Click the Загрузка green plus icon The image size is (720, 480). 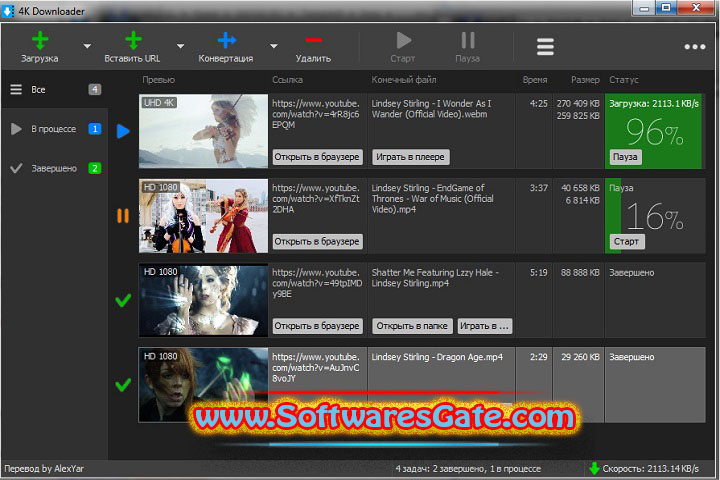(x=40, y=40)
